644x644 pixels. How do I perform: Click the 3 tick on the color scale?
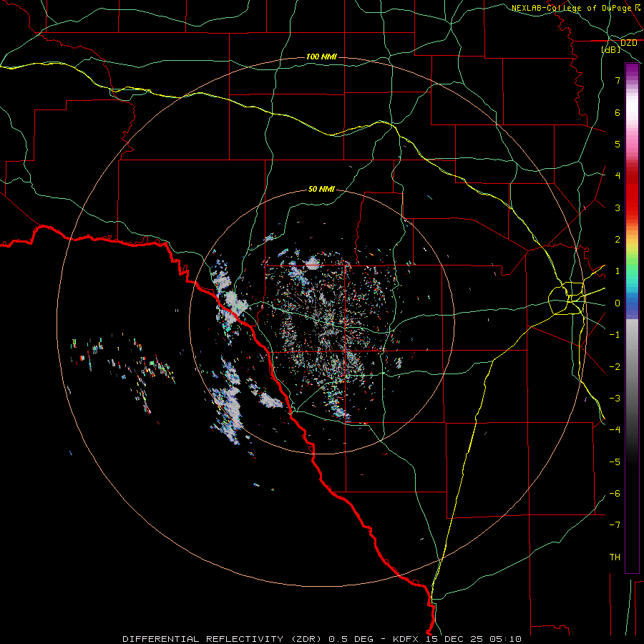pyautogui.click(x=618, y=208)
